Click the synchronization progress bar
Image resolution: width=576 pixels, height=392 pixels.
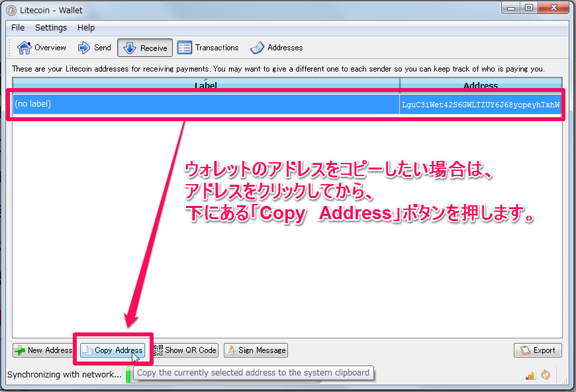tap(222, 375)
